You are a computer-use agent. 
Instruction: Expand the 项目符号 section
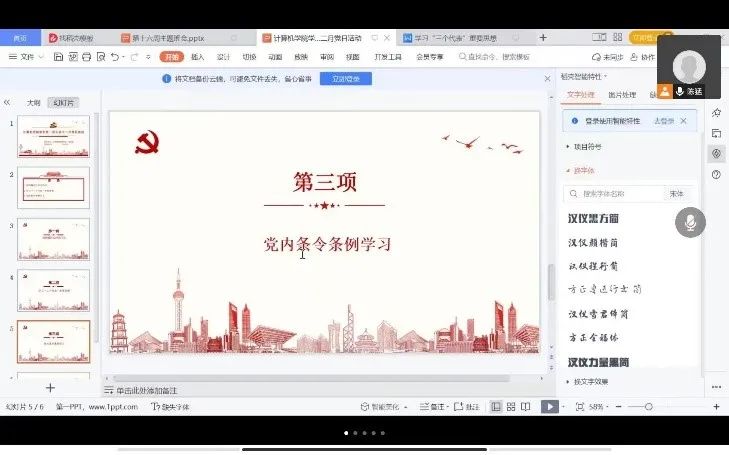point(590,146)
